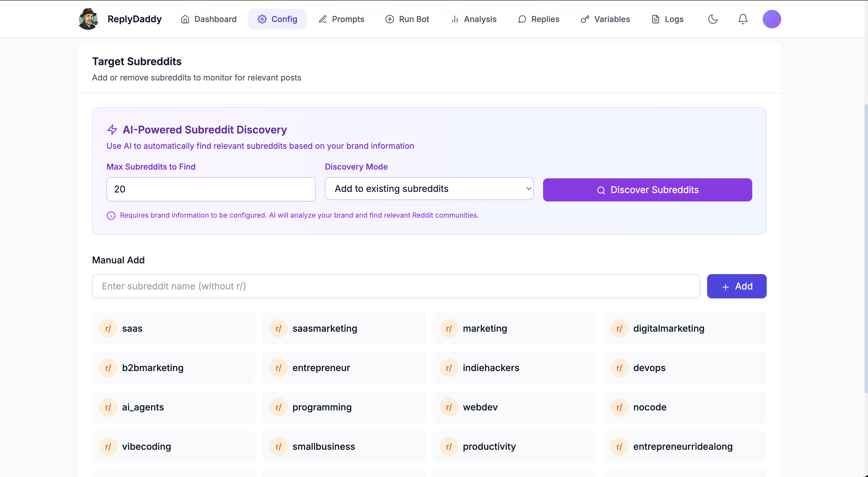Click the r/ icon for b2bmarketing
Viewport: 868px width, 477px height.
point(108,368)
